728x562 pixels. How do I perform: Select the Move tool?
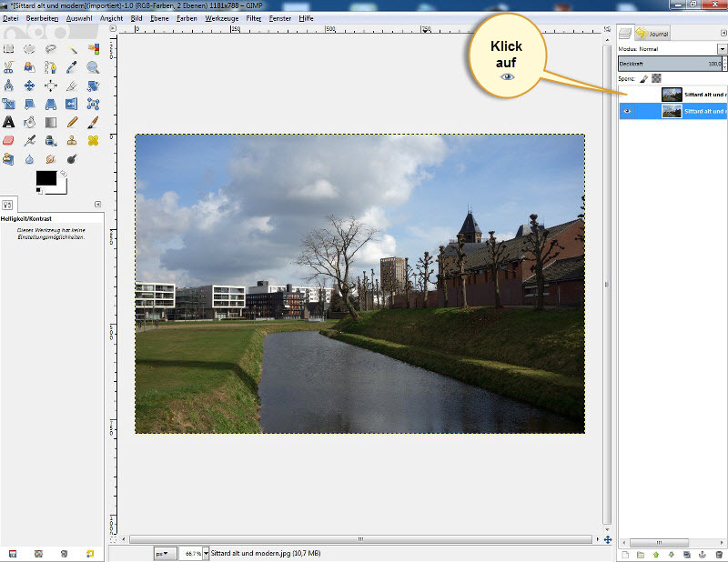coord(30,85)
